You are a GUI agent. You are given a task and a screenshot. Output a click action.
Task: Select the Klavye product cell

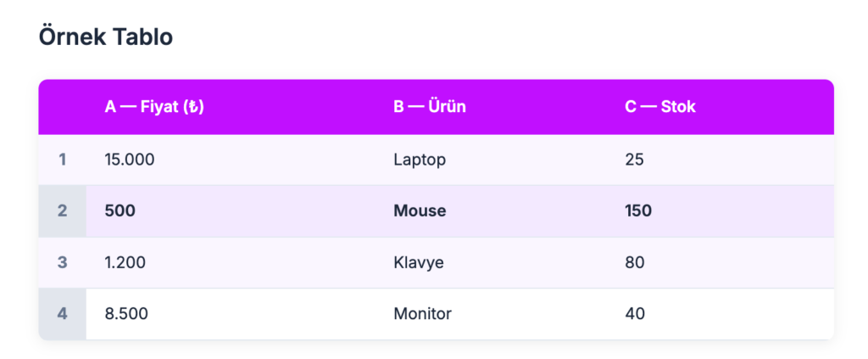coord(419,262)
